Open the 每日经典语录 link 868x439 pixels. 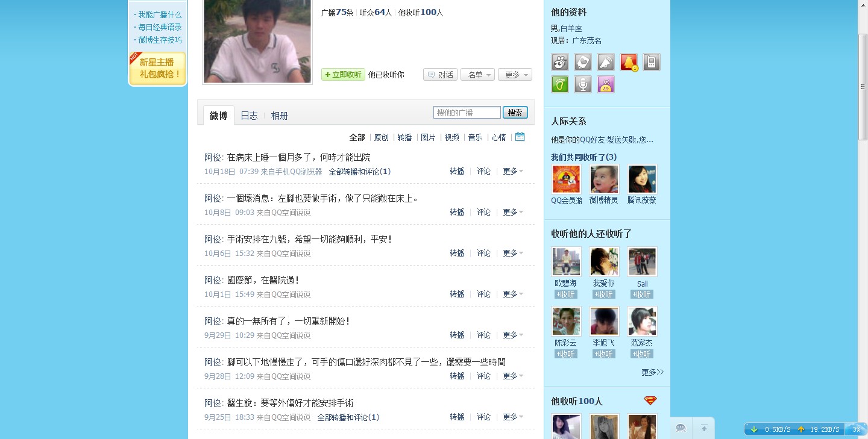pos(160,27)
